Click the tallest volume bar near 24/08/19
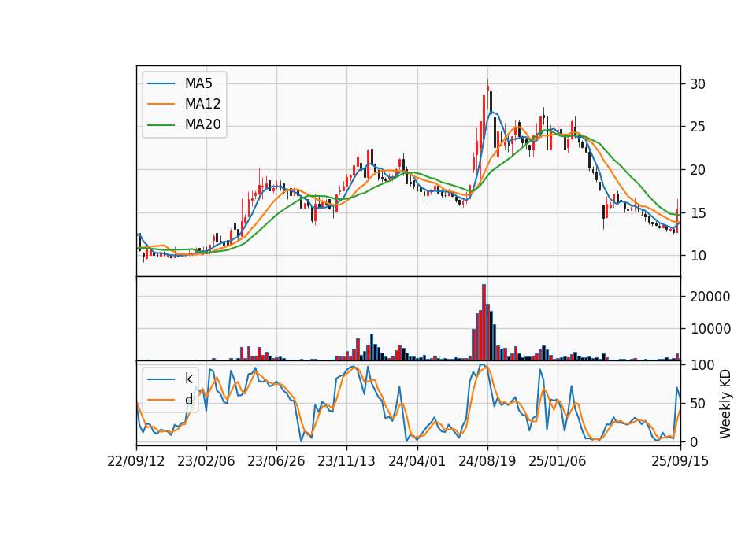Image resolution: width=756 pixels, height=543 pixels. point(484,323)
